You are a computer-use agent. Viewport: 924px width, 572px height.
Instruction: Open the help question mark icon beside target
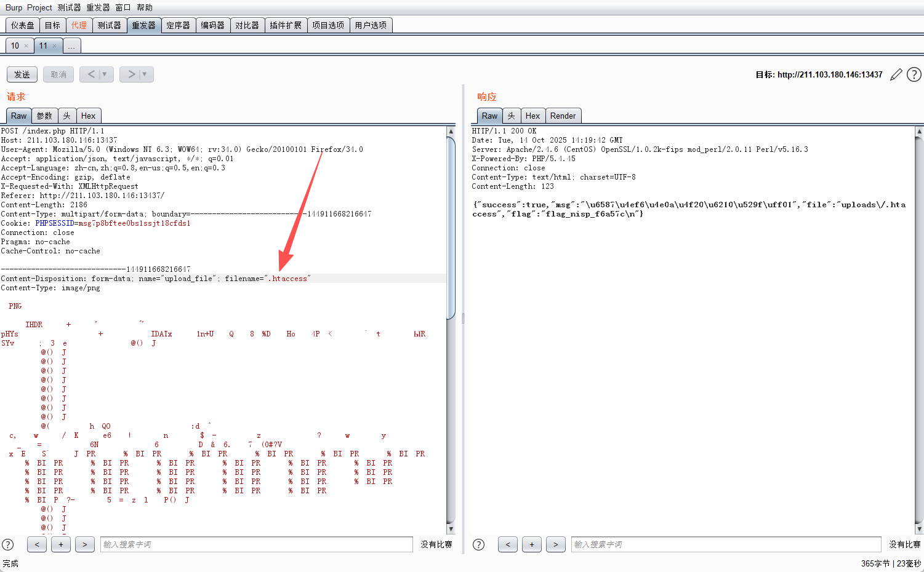[914, 74]
